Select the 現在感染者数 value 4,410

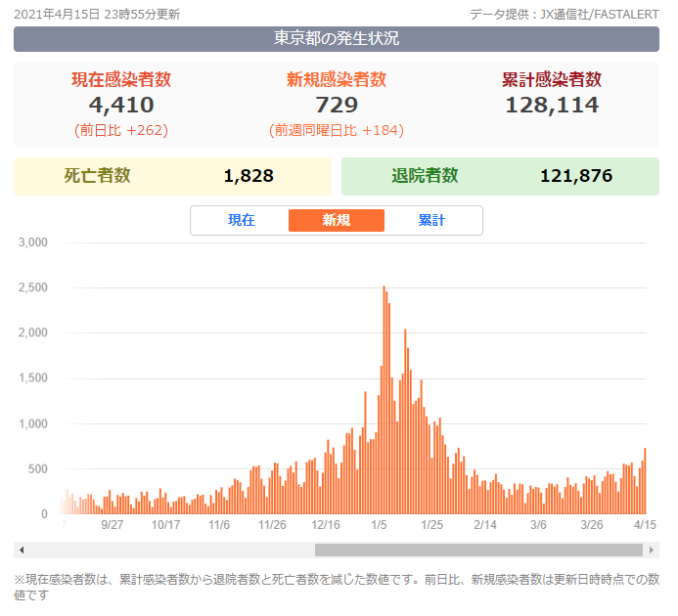click(121, 105)
